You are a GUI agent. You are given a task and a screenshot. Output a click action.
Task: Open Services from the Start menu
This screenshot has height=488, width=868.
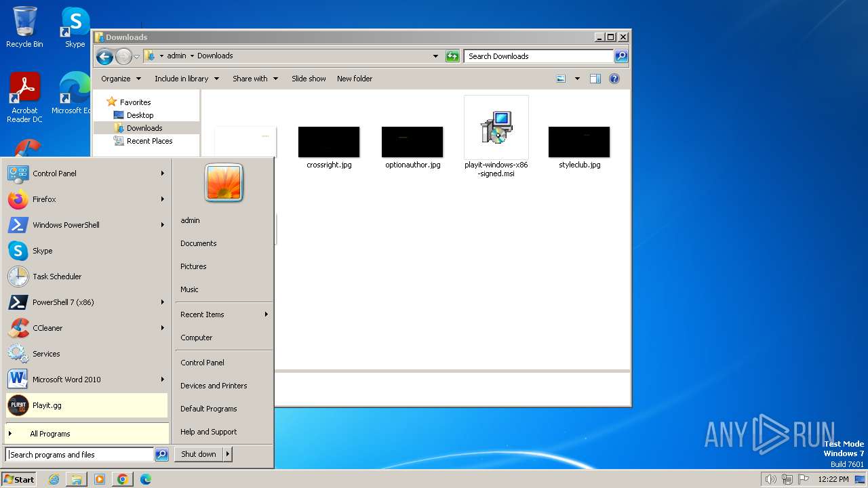tap(87, 354)
